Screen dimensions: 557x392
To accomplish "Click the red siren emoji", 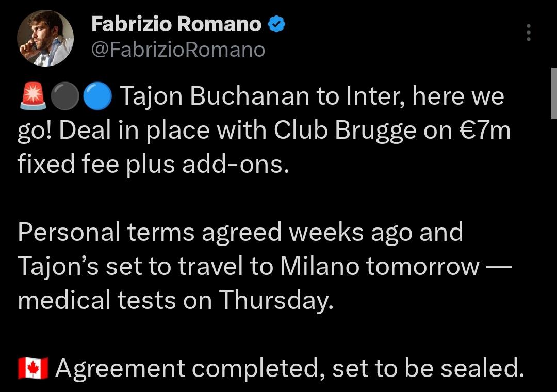I will 32,97.
